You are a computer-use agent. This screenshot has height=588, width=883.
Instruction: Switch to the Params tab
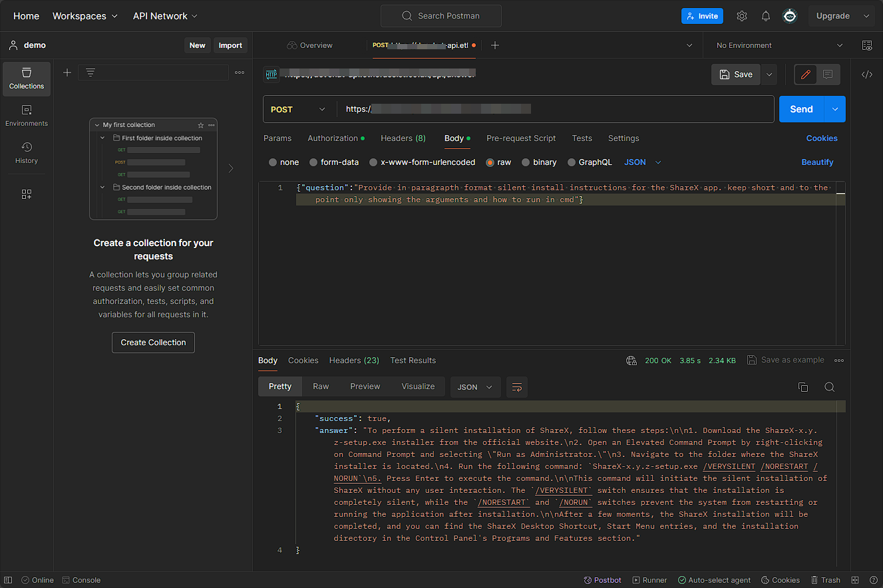277,138
